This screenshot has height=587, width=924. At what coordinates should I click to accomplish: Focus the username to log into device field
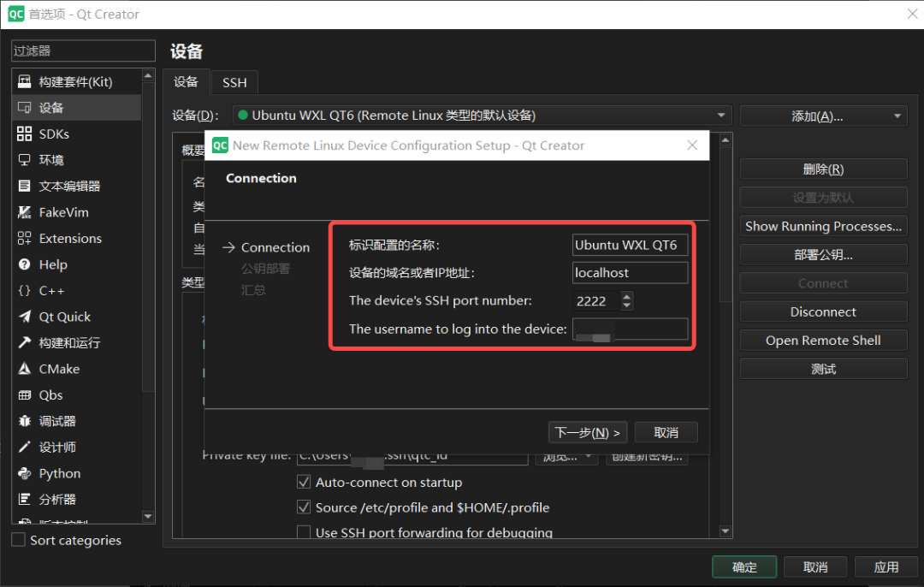tap(630, 329)
